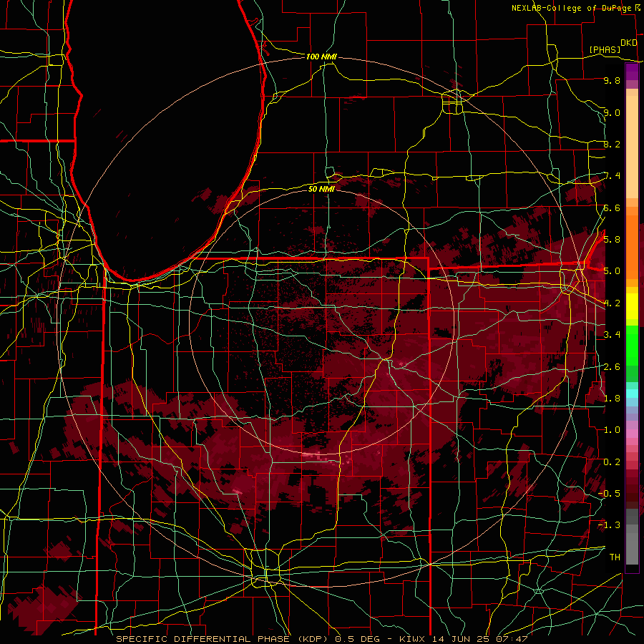
Task: Click the -1.3 value on the color scale
Action: point(609,525)
